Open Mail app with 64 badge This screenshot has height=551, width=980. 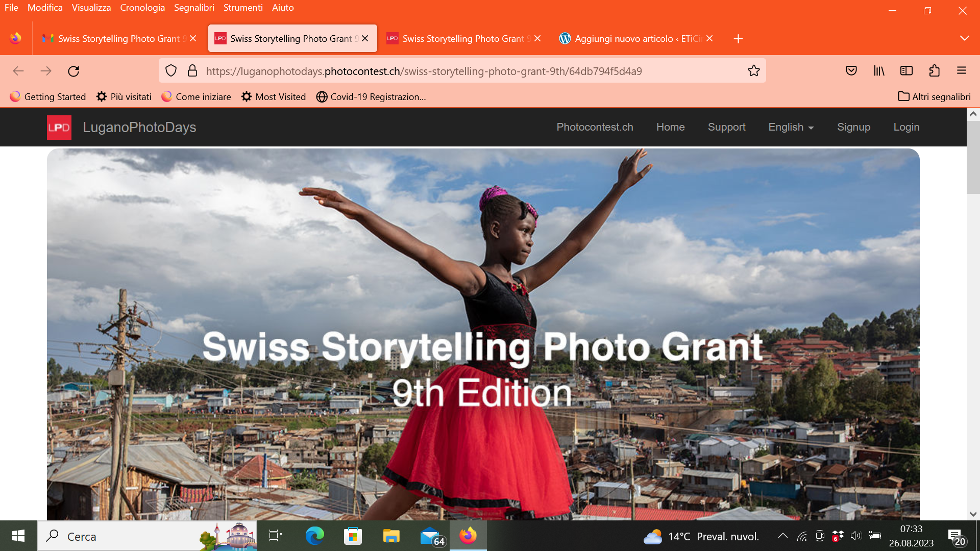432,537
